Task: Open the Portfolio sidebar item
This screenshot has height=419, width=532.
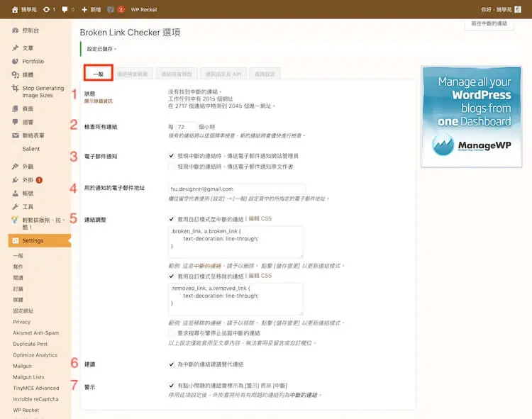Action: coord(33,62)
